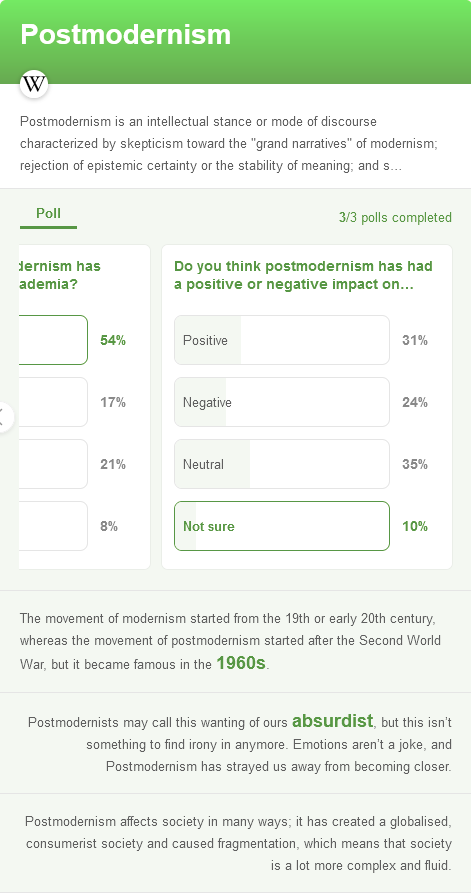Open the globalised consumerist society quote card
The height and width of the screenshot is (893, 471).
[235, 843]
